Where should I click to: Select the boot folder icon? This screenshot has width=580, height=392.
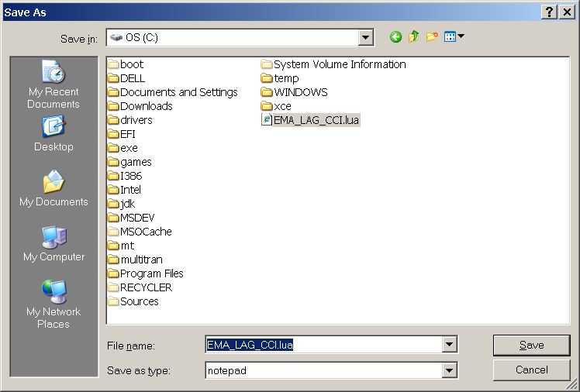coord(113,64)
